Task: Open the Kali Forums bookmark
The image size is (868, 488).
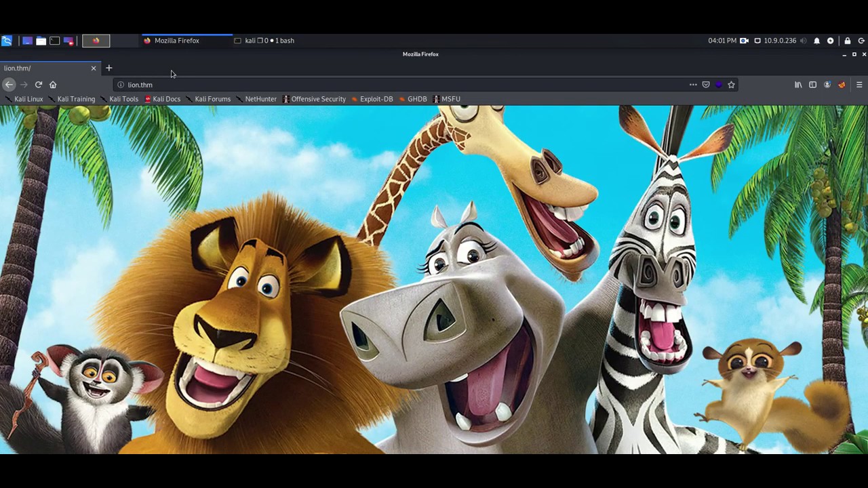Action: tap(208, 99)
